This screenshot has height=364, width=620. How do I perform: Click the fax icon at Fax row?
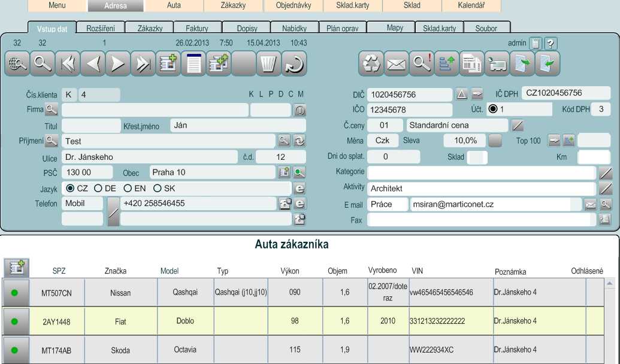coord(604,219)
